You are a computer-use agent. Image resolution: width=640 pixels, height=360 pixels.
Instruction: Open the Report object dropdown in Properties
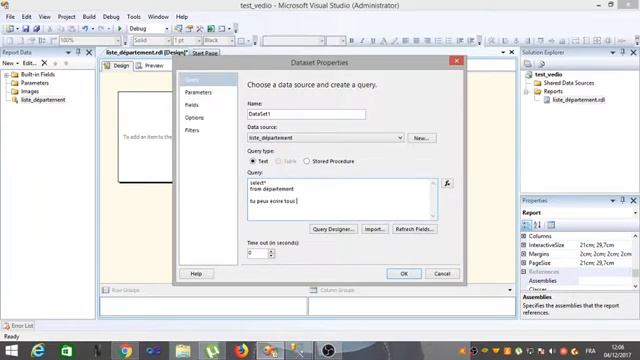coord(635,213)
